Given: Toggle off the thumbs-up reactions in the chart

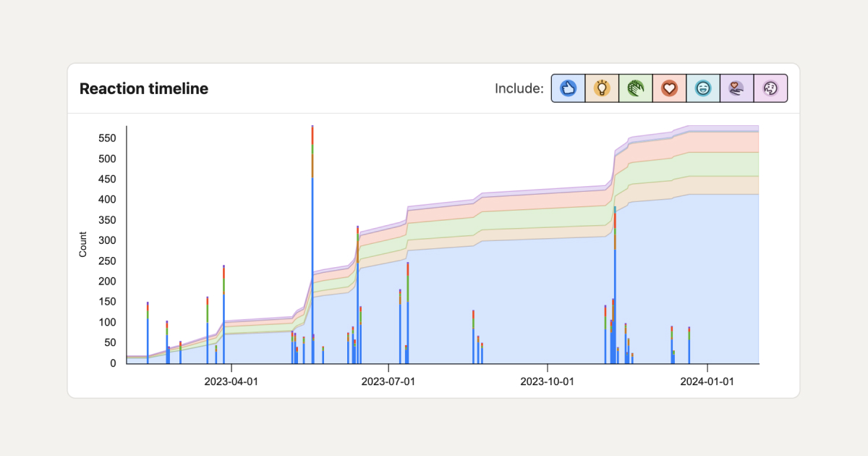Looking at the screenshot, I should (568, 88).
